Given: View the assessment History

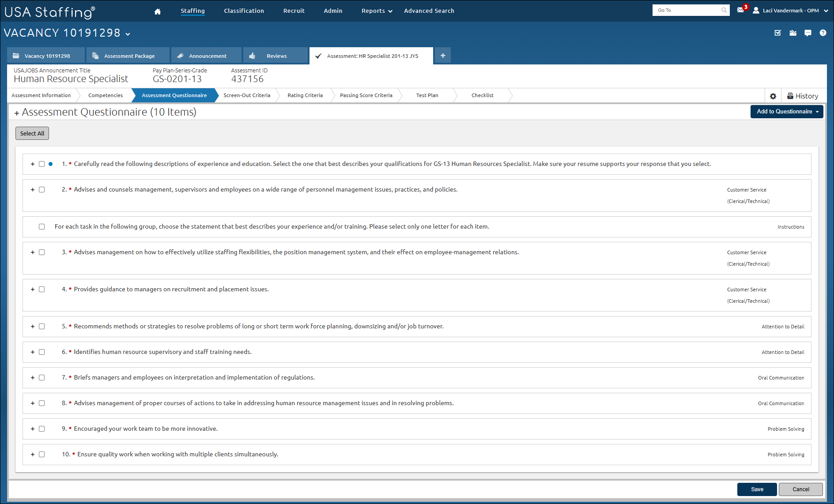Looking at the screenshot, I should coord(803,95).
